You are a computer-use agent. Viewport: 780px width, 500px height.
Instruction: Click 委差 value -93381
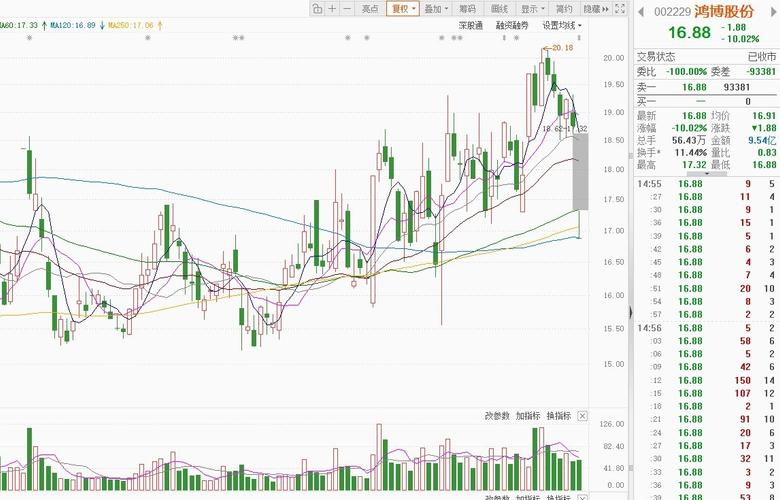[762, 72]
